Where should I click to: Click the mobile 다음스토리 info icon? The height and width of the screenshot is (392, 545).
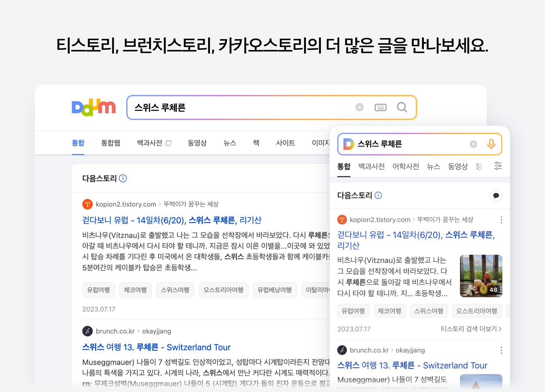pos(378,195)
